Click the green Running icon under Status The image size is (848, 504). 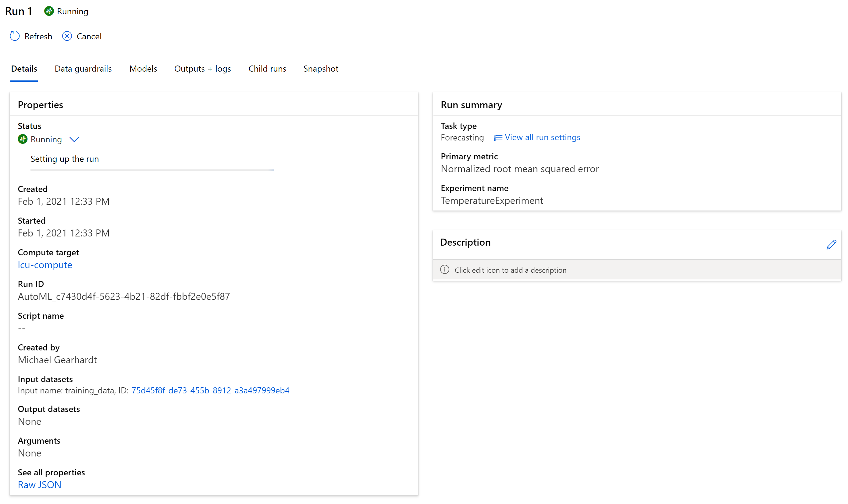click(23, 139)
